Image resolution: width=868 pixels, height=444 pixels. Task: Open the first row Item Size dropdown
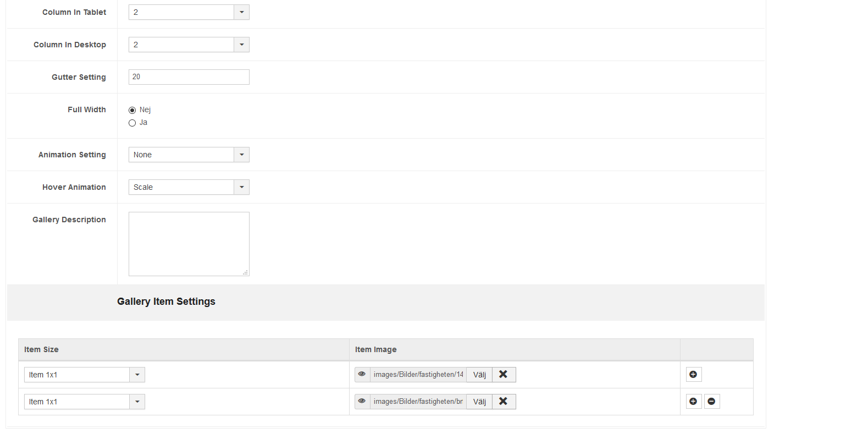(84, 375)
